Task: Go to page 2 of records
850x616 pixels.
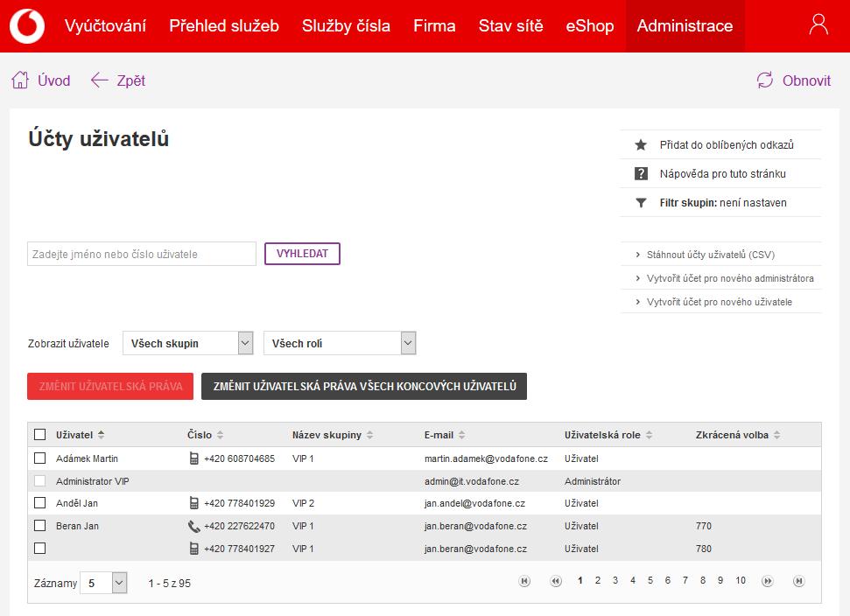Action: coord(597,580)
